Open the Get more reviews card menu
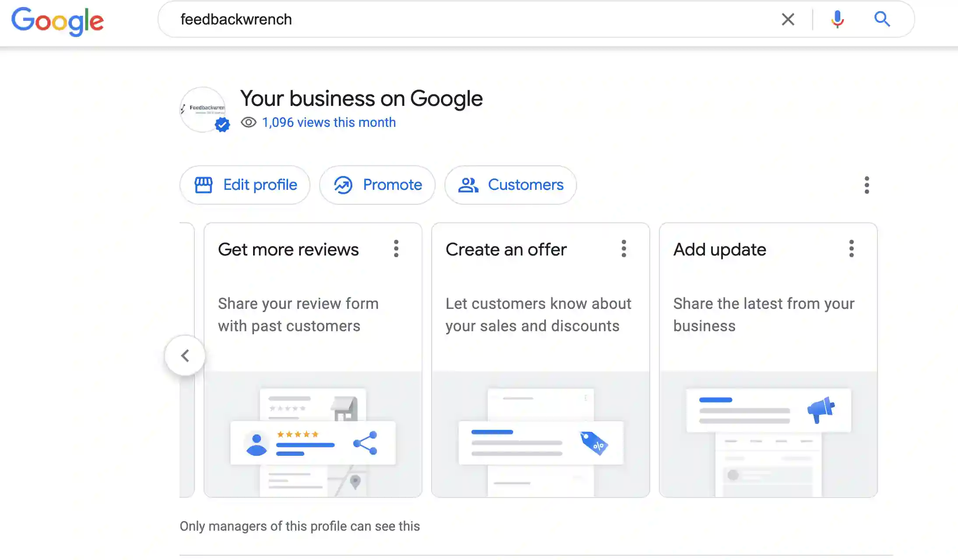Viewport: 958px width, 560px height. [x=396, y=248]
